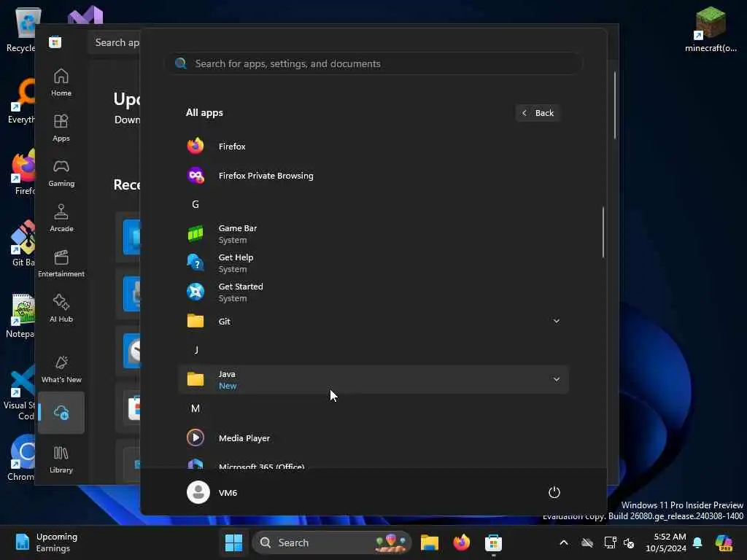Open Firefox from the taskbar
The height and width of the screenshot is (560, 747).
[x=461, y=542]
